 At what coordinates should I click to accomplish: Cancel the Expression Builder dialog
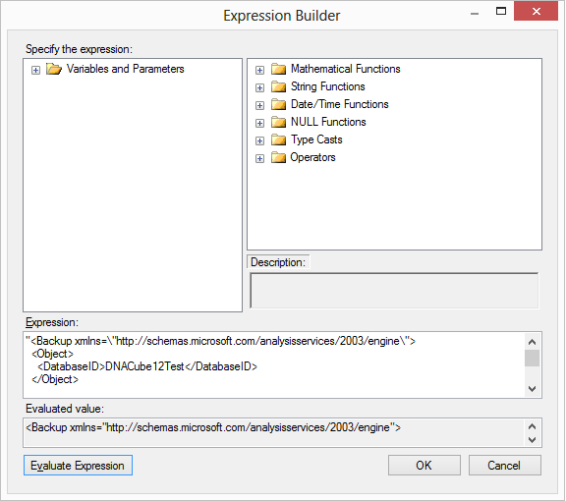pos(505,465)
